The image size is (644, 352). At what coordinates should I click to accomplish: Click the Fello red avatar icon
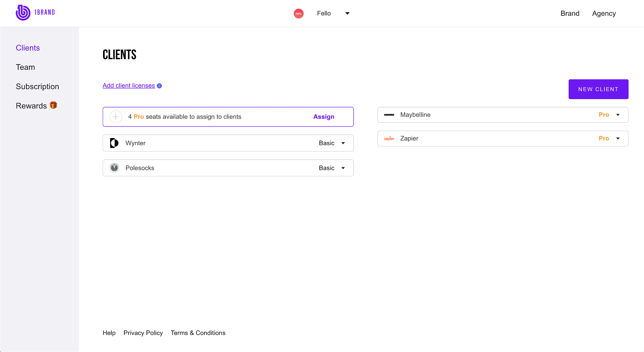pyautogui.click(x=298, y=14)
